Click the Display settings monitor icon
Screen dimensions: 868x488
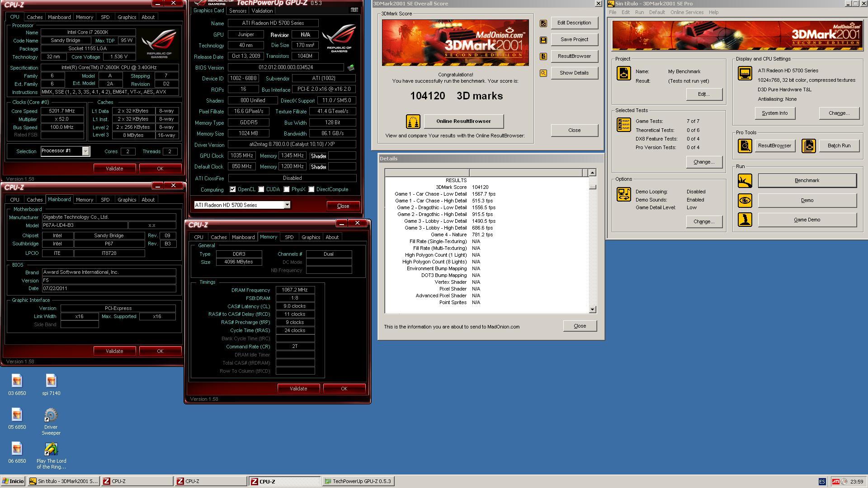point(745,73)
